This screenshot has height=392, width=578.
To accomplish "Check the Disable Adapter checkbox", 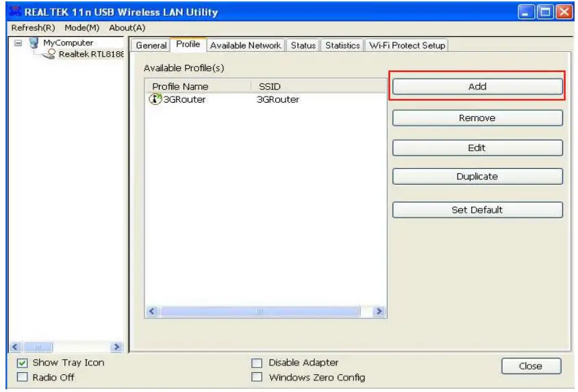I will pos(257,363).
